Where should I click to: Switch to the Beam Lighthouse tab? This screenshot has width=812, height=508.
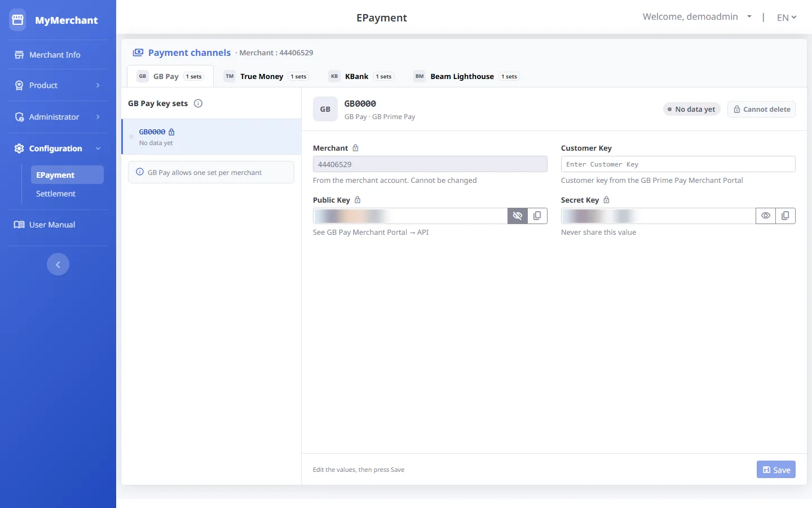click(466, 76)
